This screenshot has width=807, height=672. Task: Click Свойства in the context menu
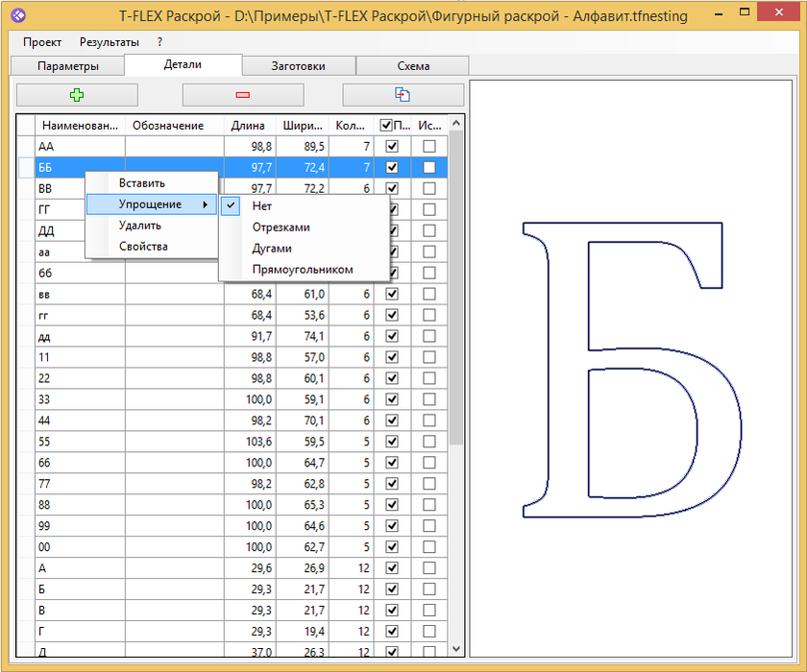tap(143, 247)
